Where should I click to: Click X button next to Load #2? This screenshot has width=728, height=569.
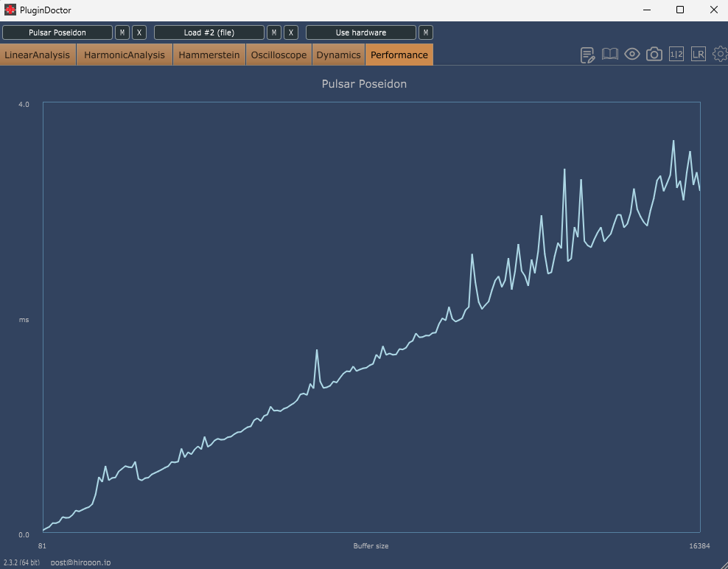click(291, 32)
